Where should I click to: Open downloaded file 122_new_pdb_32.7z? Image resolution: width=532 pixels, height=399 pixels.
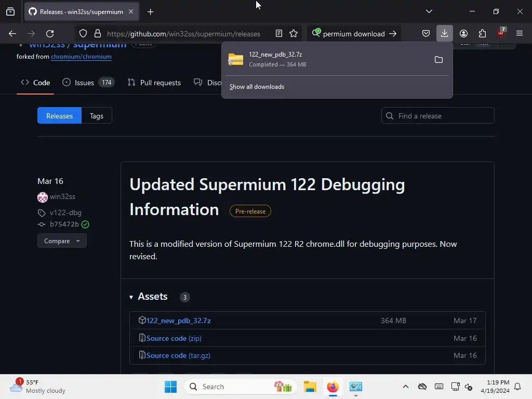[326, 59]
